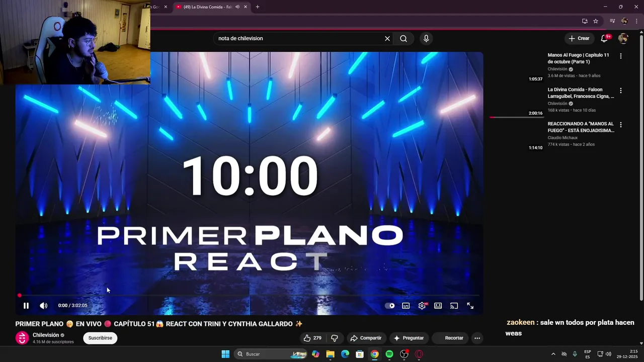Toggle the autoplay switch in the player
This screenshot has width=644, height=362.
(x=390, y=306)
